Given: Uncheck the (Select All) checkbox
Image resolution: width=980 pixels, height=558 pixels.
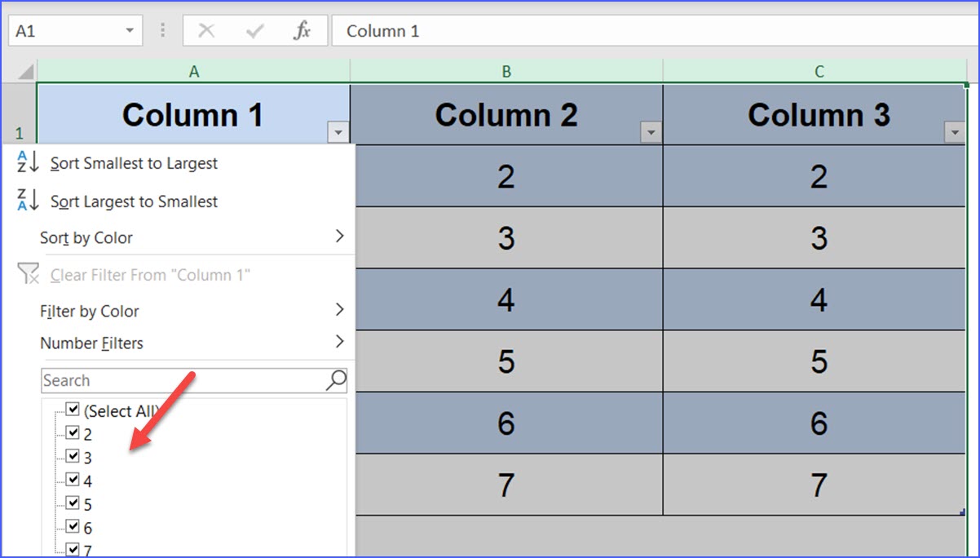Looking at the screenshot, I should [73, 409].
